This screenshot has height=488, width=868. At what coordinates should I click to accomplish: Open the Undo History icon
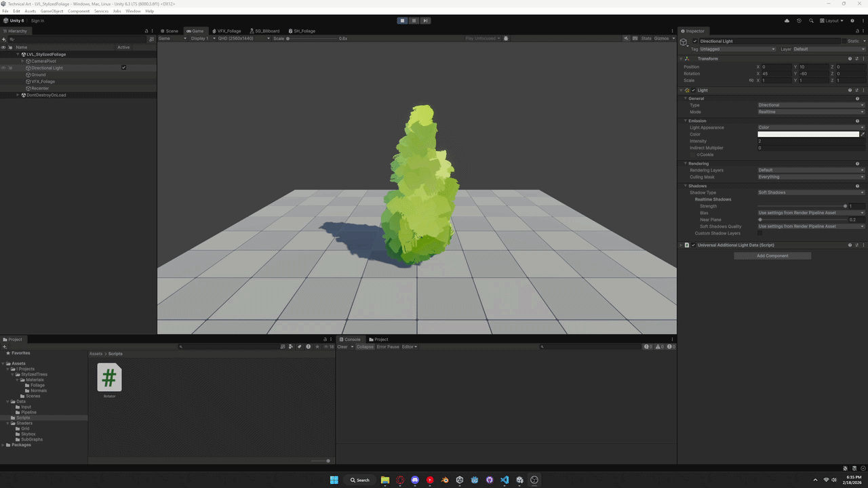pyautogui.click(x=799, y=20)
